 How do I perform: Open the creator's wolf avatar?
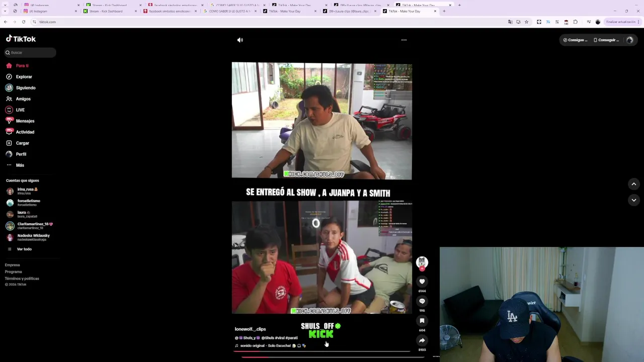pos(422,261)
